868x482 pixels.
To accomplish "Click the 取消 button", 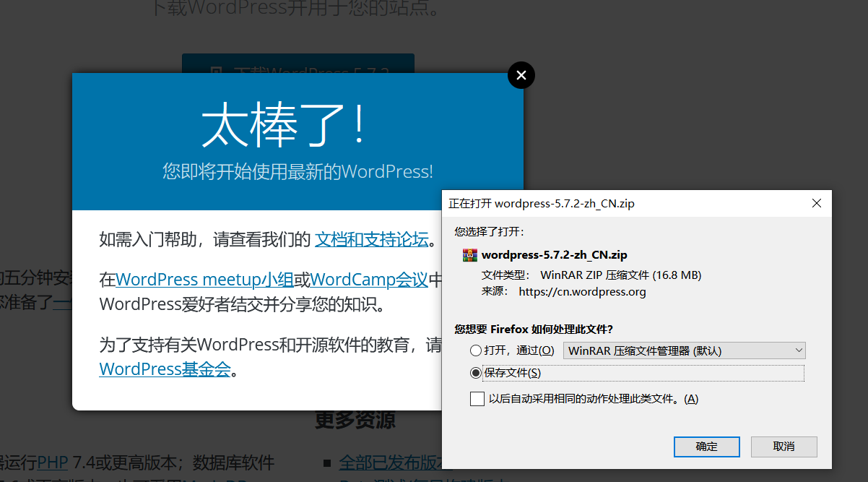I will point(784,447).
